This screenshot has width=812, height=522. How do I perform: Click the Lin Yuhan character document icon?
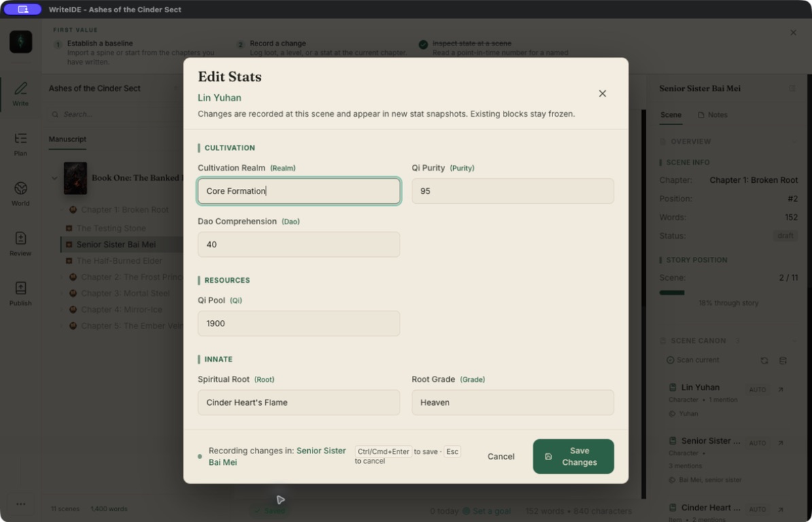tap(673, 387)
